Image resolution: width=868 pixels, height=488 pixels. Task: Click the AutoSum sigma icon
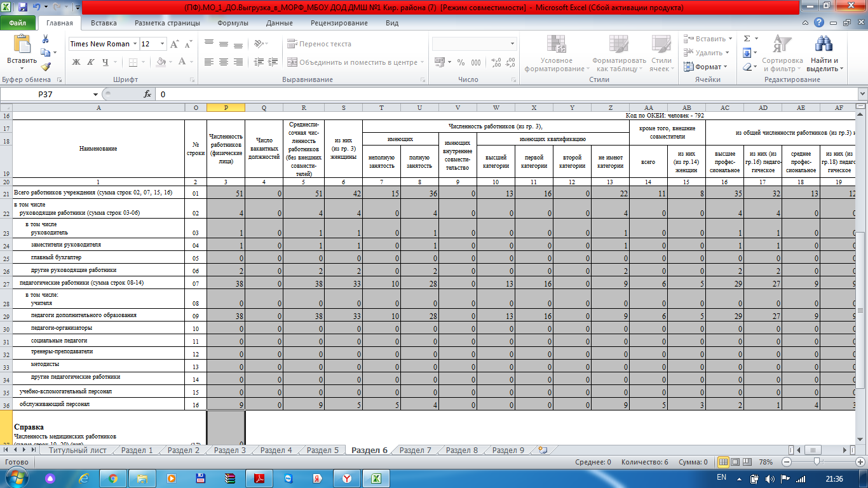747,39
